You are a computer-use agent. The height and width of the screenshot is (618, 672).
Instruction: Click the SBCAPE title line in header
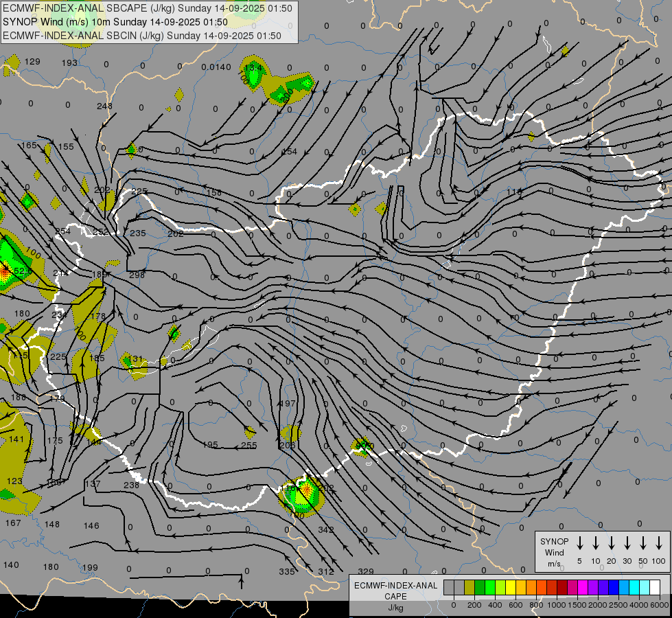148,8
